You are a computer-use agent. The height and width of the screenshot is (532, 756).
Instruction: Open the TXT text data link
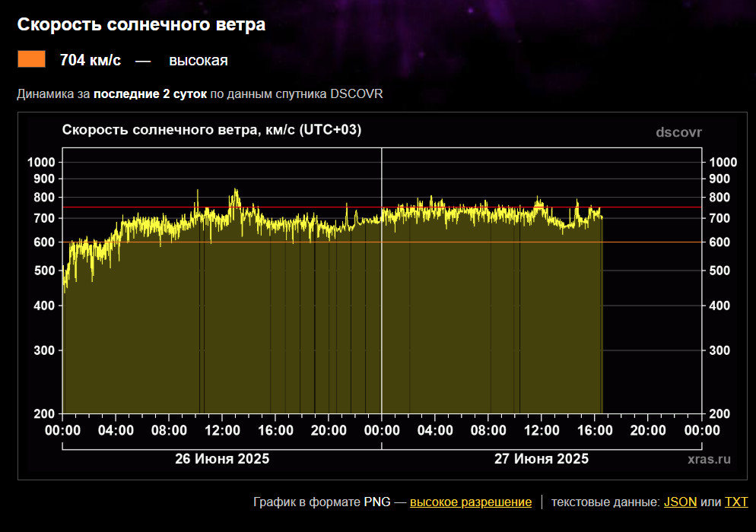coord(736,502)
